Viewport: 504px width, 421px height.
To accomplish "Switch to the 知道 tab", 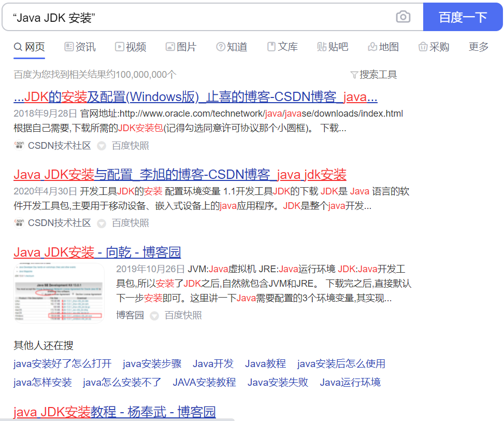I will click(x=232, y=47).
